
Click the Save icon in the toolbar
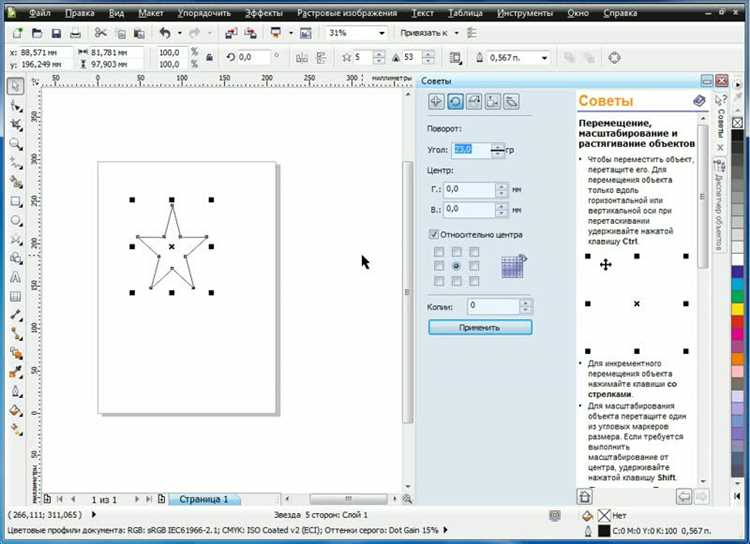point(56,33)
